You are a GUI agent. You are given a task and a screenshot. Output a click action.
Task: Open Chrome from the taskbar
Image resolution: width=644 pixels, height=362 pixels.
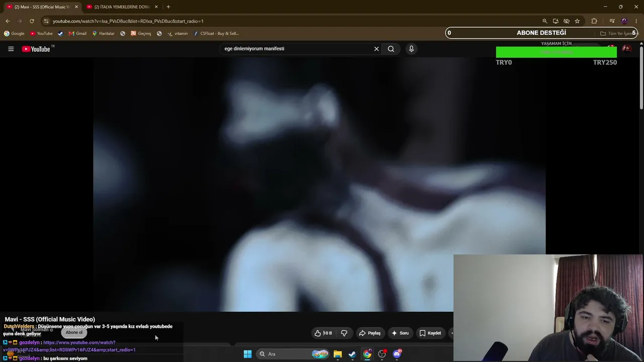pos(367,354)
